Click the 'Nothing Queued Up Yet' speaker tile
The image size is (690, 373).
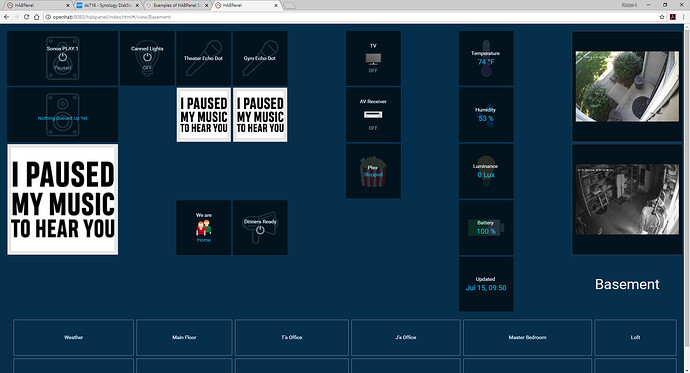click(62, 114)
